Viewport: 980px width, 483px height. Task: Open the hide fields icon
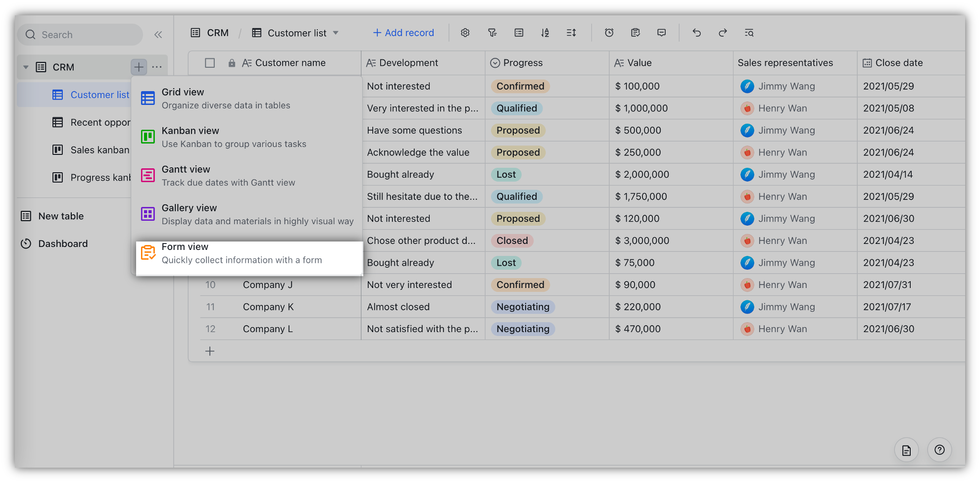[519, 33]
